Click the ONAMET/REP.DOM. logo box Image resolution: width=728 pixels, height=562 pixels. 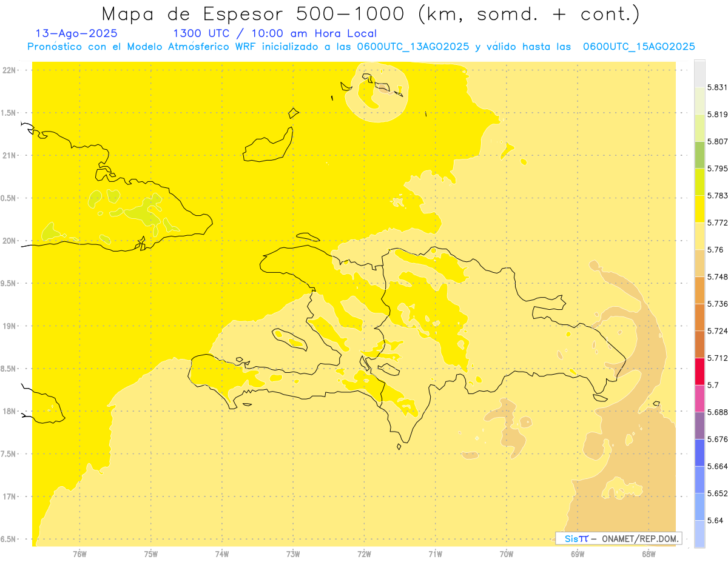pyautogui.click(x=619, y=538)
